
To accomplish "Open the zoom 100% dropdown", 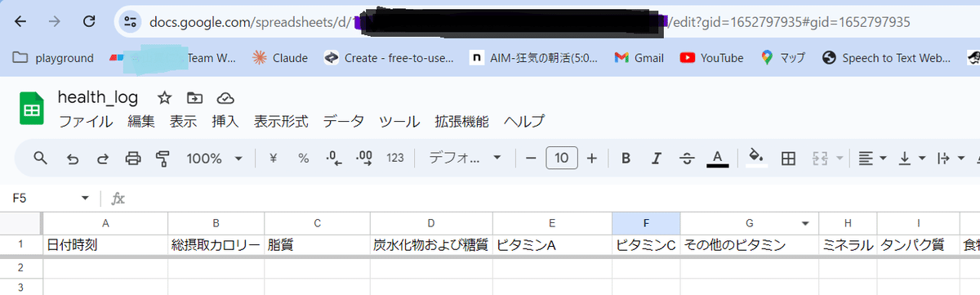I will point(215,159).
